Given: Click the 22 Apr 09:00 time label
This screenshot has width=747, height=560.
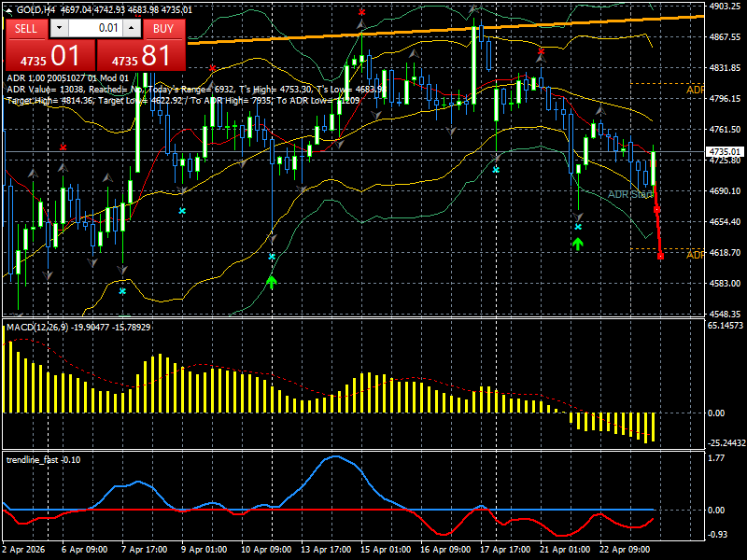Looking at the screenshot, I should point(625,550).
